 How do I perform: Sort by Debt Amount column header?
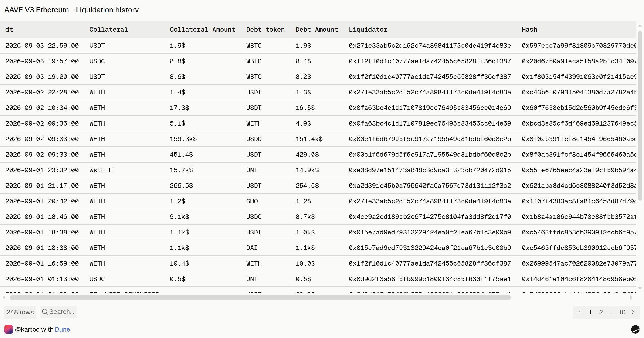coord(317,30)
